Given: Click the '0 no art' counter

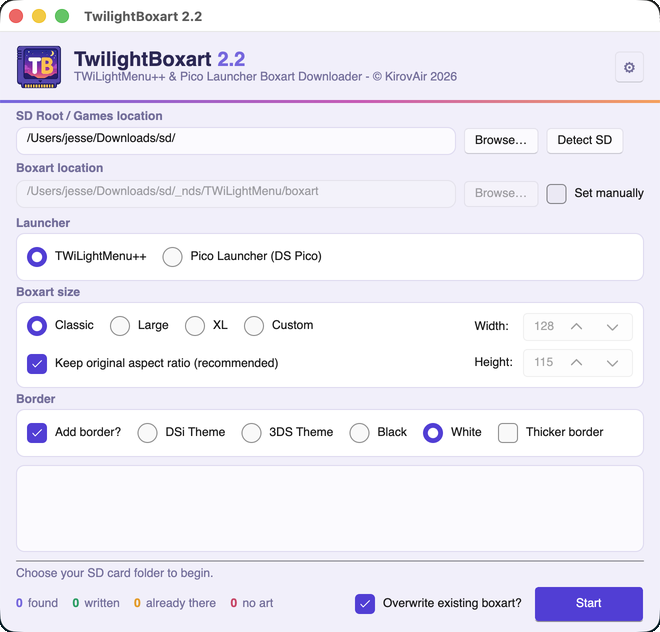Looking at the screenshot, I should [x=252, y=603].
